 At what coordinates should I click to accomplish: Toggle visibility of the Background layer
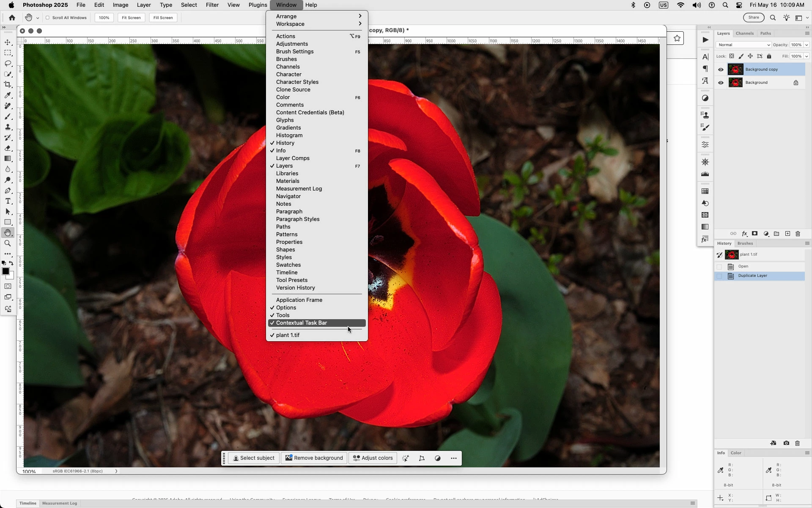pos(721,83)
